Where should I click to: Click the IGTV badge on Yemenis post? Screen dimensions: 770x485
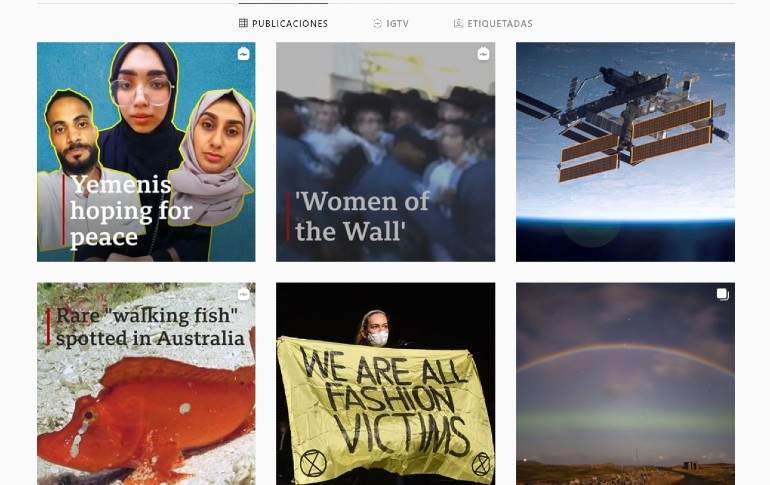244,54
